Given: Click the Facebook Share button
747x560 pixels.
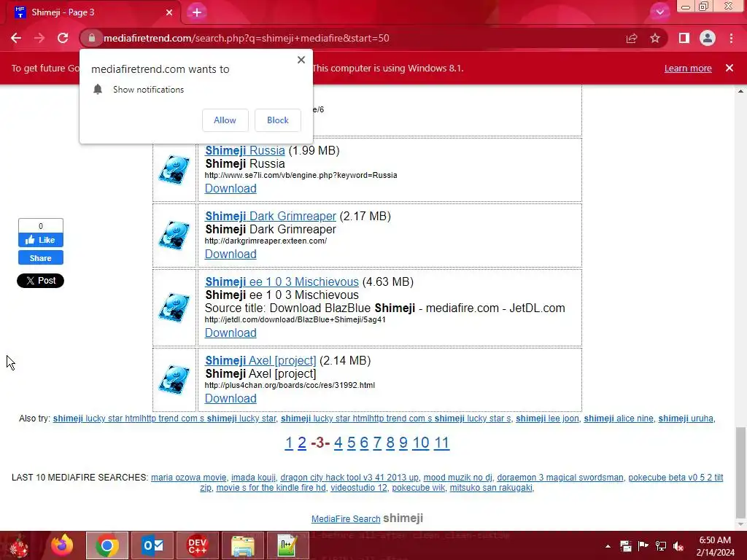Looking at the screenshot, I should pos(41,258).
